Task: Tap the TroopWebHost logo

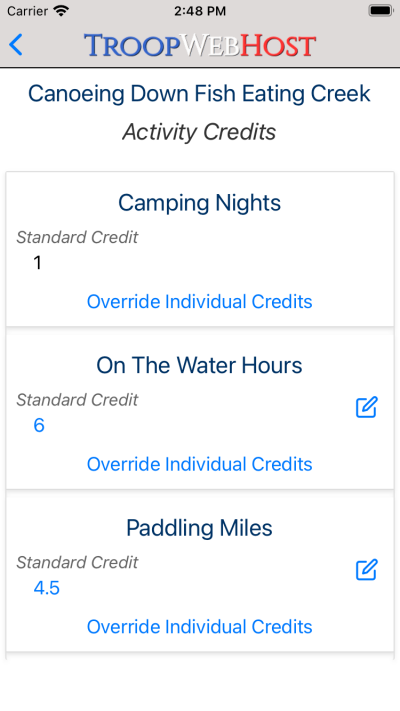Action: pos(200,45)
